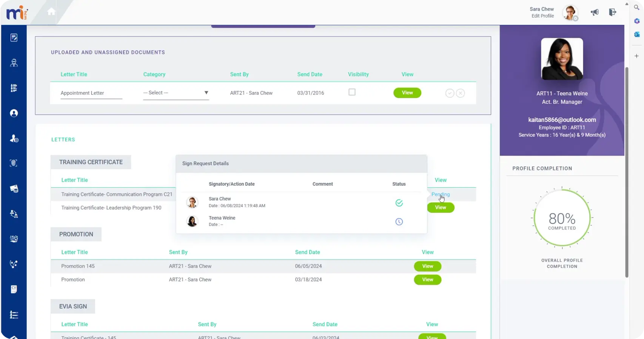
Task: Open the CV document sidebar icon
Action: pos(14,289)
